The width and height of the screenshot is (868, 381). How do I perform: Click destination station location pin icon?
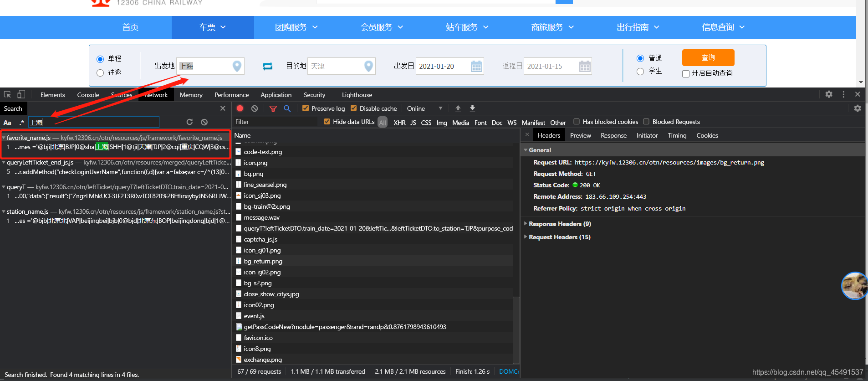pos(369,66)
